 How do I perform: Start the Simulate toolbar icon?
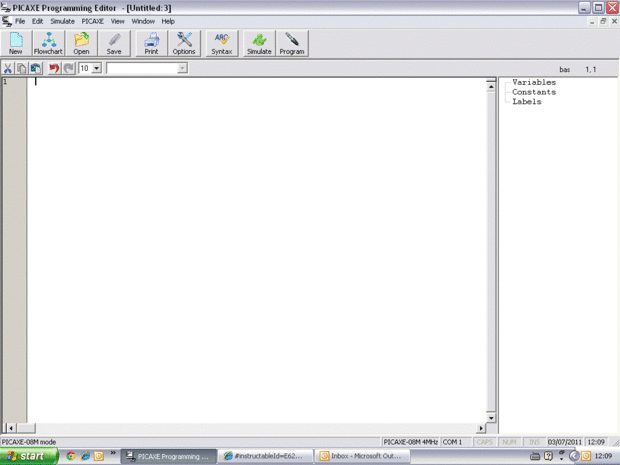pos(259,43)
